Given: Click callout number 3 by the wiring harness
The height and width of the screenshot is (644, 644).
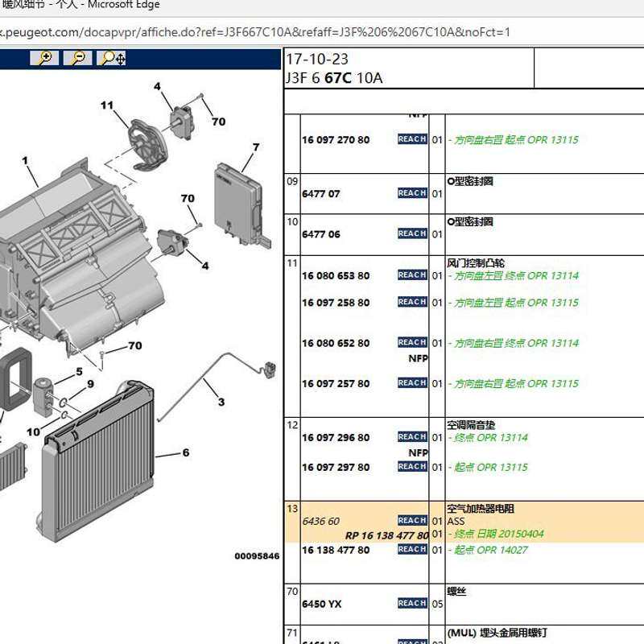Looking at the screenshot, I should (221, 402).
